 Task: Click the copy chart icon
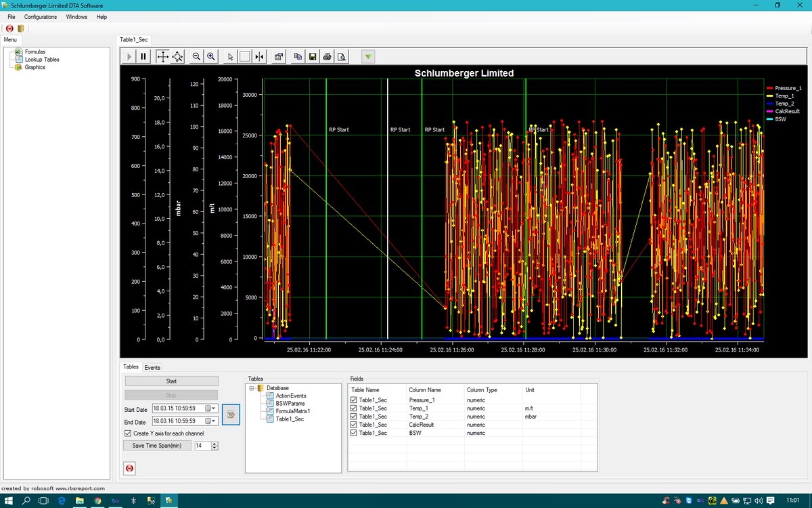coord(298,57)
